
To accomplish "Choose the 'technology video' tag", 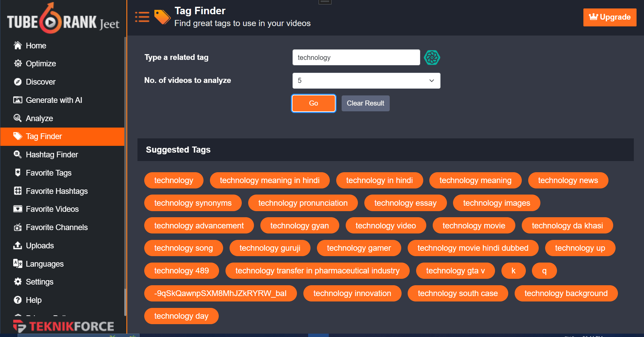I will [x=386, y=226].
